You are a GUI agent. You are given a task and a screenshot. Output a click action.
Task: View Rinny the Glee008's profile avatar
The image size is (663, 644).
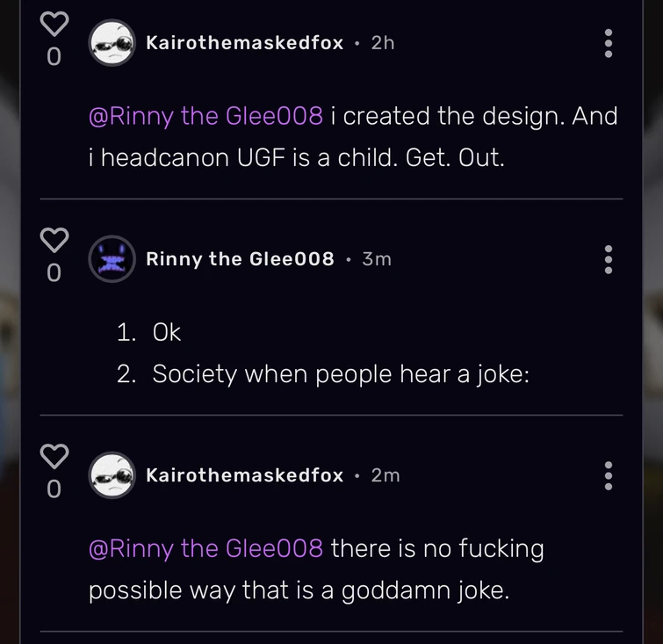112,259
